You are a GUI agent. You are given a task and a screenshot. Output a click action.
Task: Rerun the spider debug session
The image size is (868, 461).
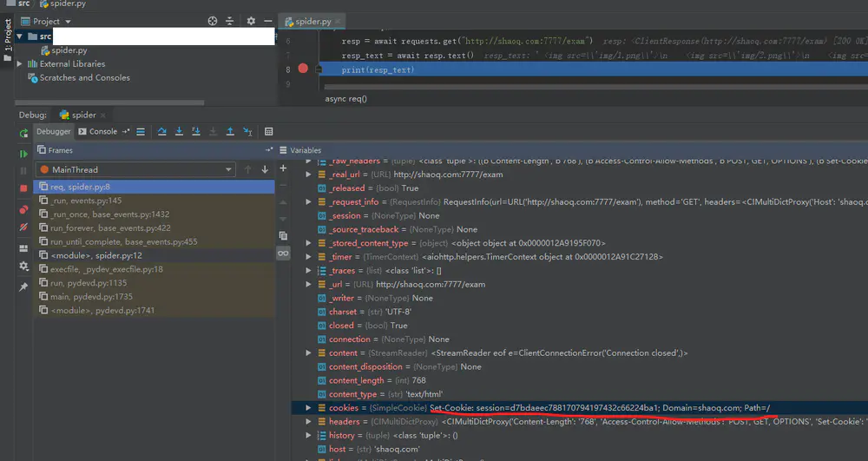(x=23, y=133)
